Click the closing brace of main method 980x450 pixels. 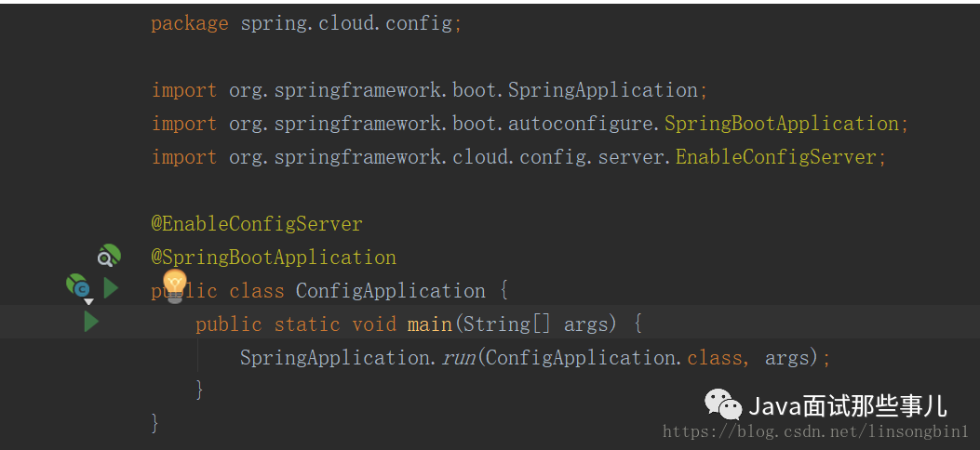click(x=199, y=390)
